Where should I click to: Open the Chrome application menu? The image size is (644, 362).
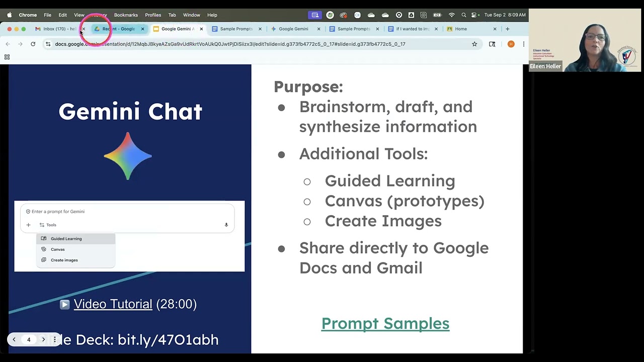[x=28, y=15]
